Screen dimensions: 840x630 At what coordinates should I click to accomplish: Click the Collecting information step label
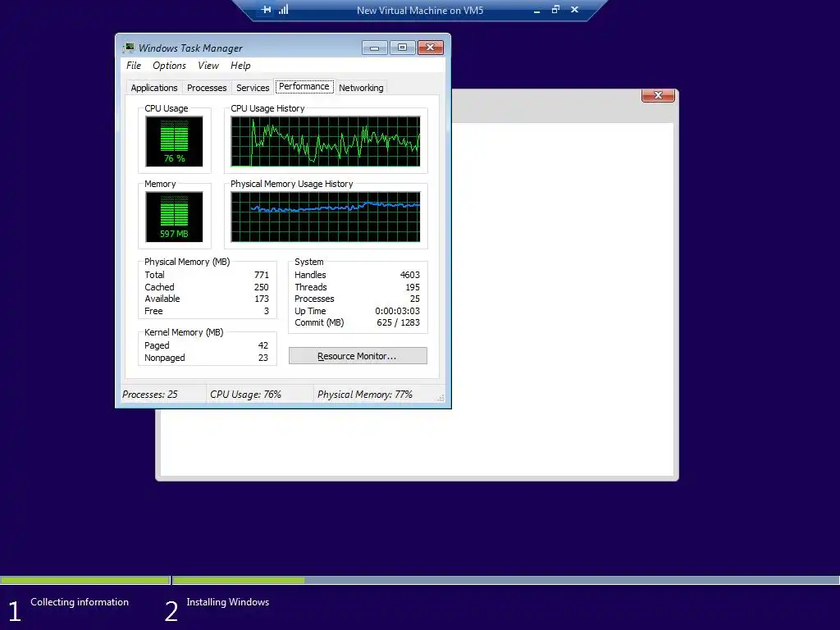coord(80,602)
